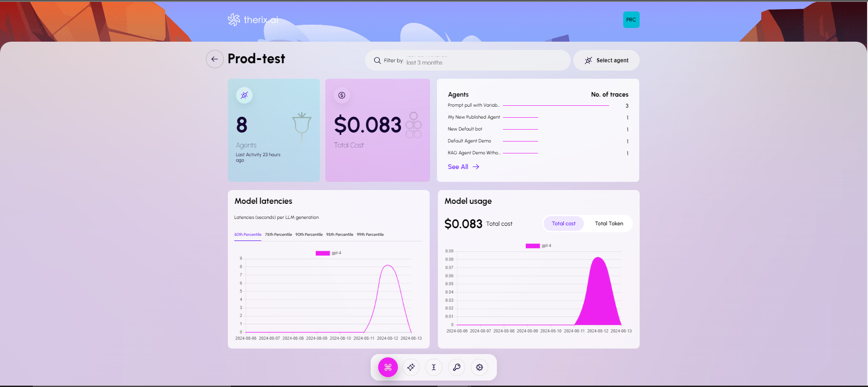Switch to 90th Percentile tab
Image resolution: width=868 pixels, height=387 pixels.
pos(309,234)
